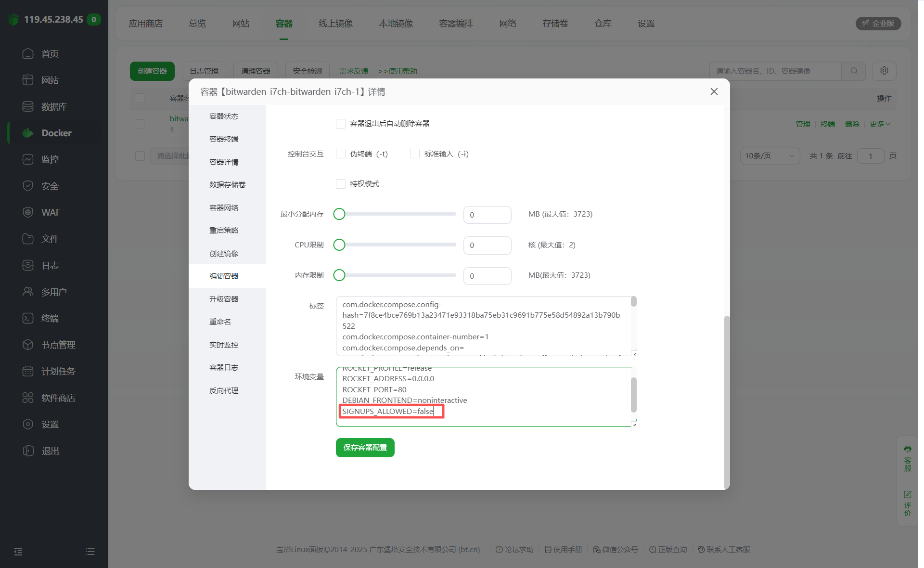
Task: Open the 本地镜像 top tab
Action: pyautogui.click(x=396, y=24)
